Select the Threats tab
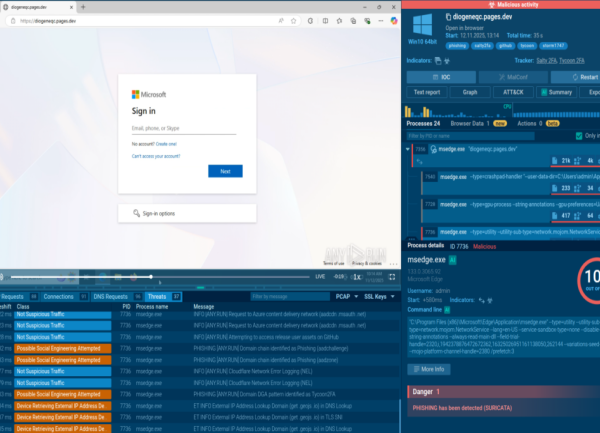 click(163, 296)
